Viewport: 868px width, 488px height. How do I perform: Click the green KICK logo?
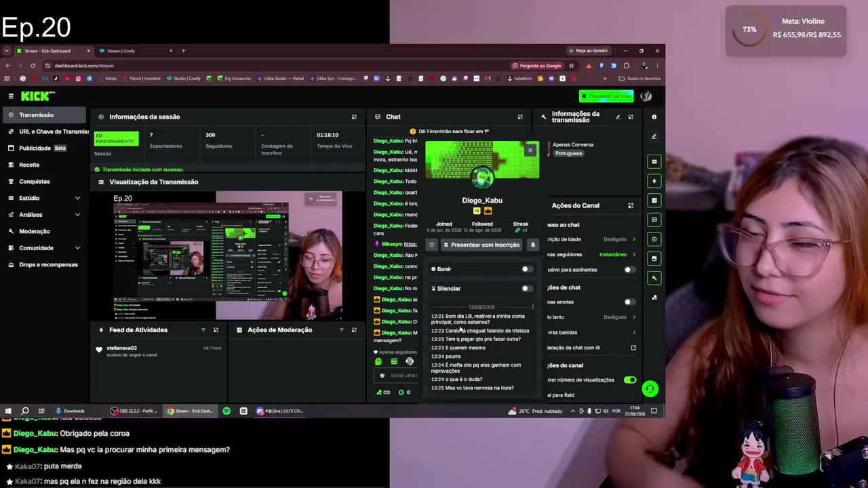(35, 96)
